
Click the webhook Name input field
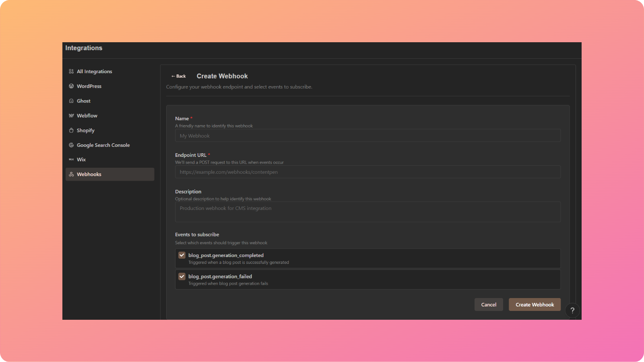367,136
